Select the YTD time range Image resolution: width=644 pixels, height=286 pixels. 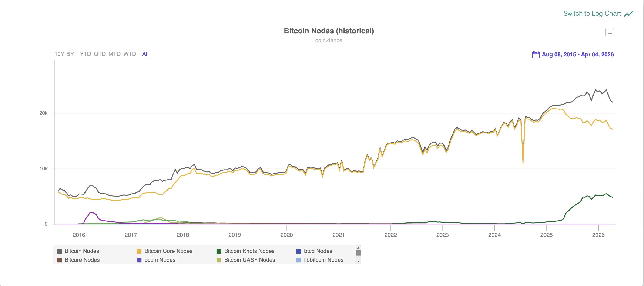86,54
